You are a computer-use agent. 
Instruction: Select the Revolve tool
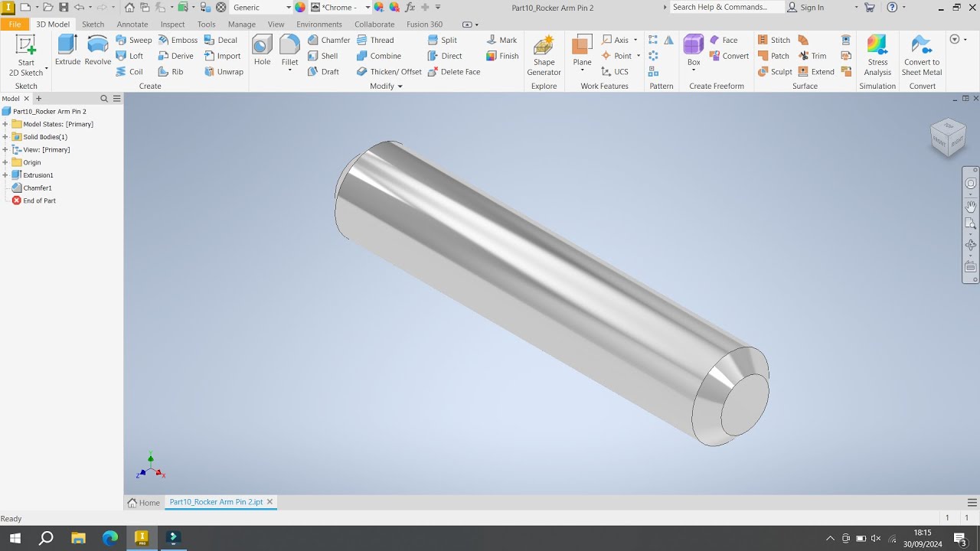(x=98, y=50)
